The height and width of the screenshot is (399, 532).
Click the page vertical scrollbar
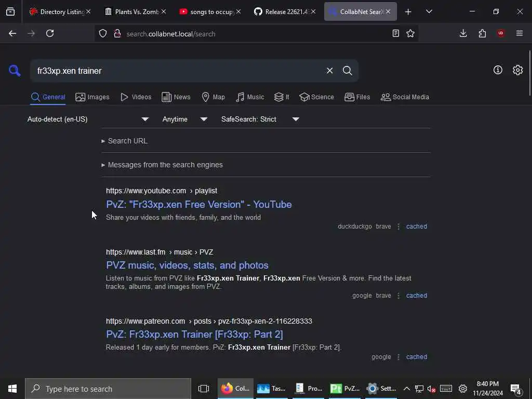point(529,73)
